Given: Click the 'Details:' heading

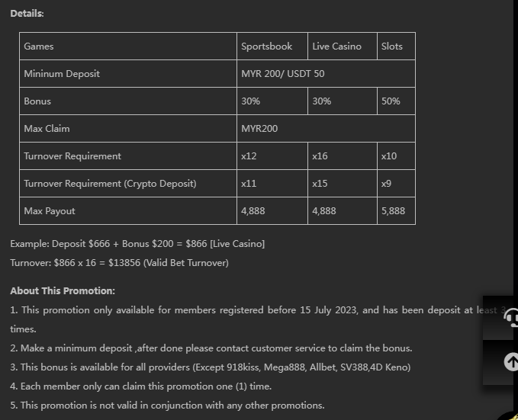Looking at the screenshot, I should click(x=27, y=14).
